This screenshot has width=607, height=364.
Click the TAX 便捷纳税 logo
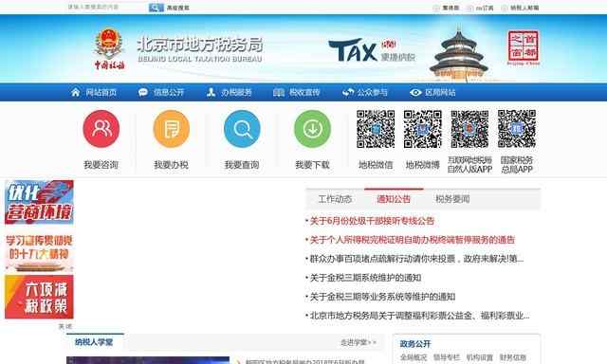point(372,50)
